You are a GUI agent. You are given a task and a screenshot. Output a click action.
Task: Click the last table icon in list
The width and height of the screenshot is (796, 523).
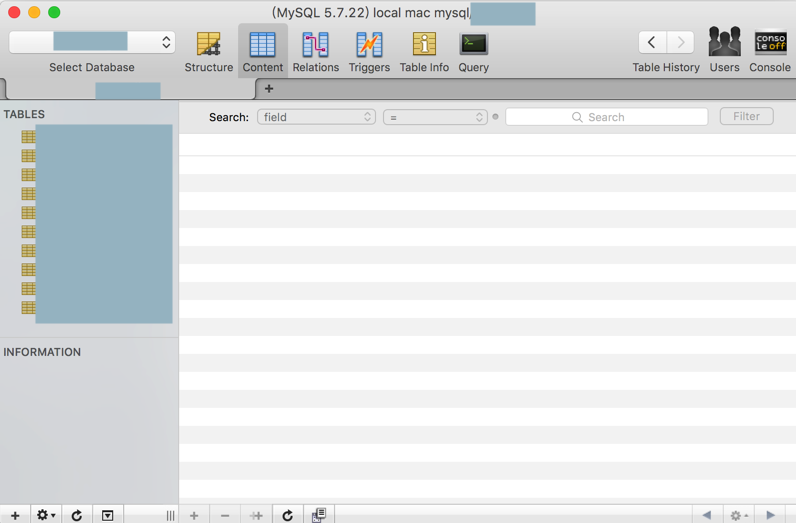click(x=28, y=308)
